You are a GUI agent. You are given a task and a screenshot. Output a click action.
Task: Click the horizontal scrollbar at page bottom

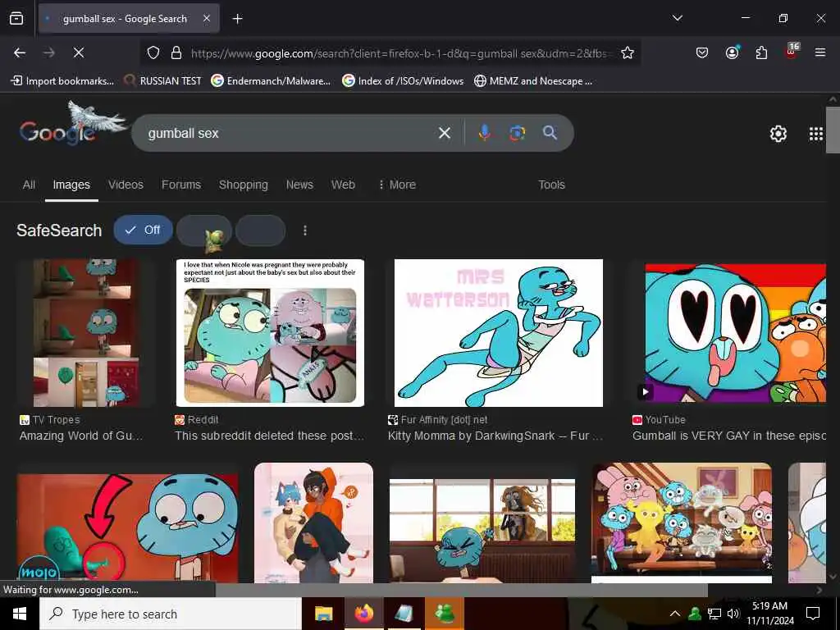pos(461,590)
